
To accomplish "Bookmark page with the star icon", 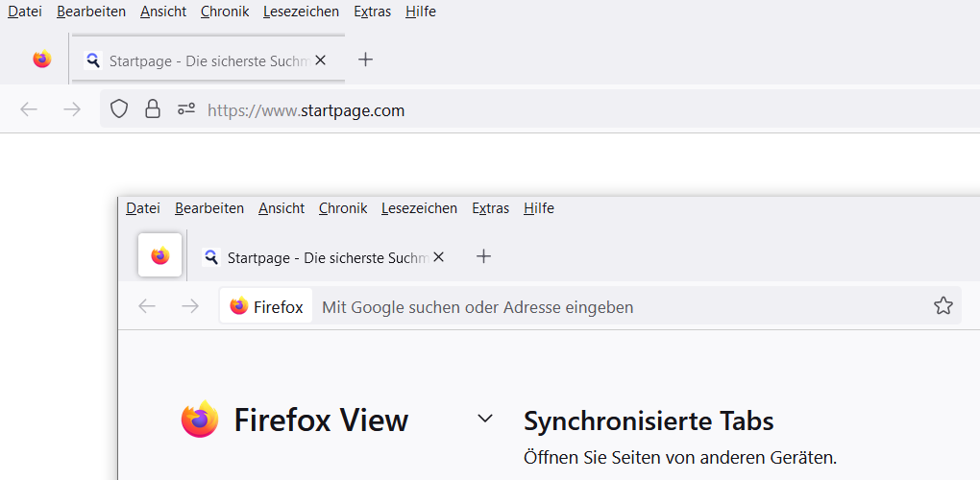I will tap(943, 306).
